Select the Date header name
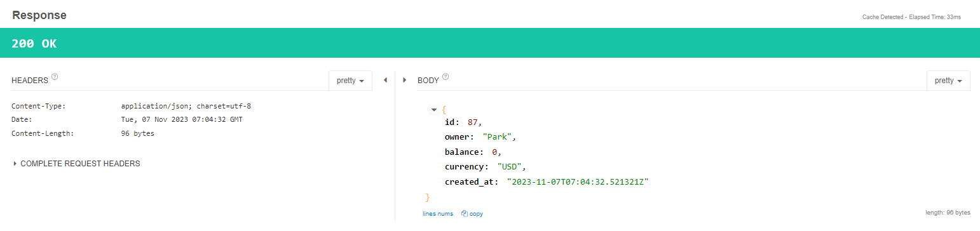The width and height of the screenshot is (980, 231). [x=22, y=119]
